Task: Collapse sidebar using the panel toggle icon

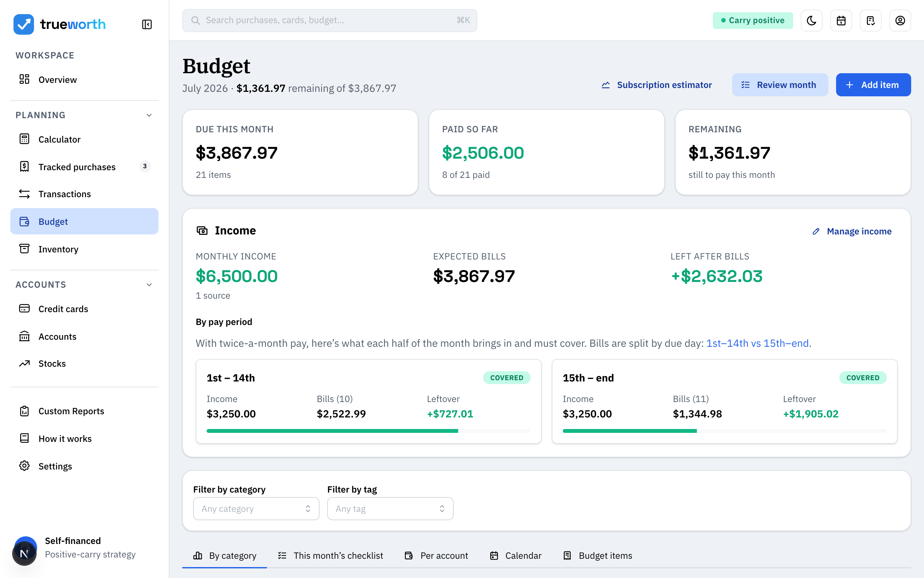Action: click(x=147, y=24)
